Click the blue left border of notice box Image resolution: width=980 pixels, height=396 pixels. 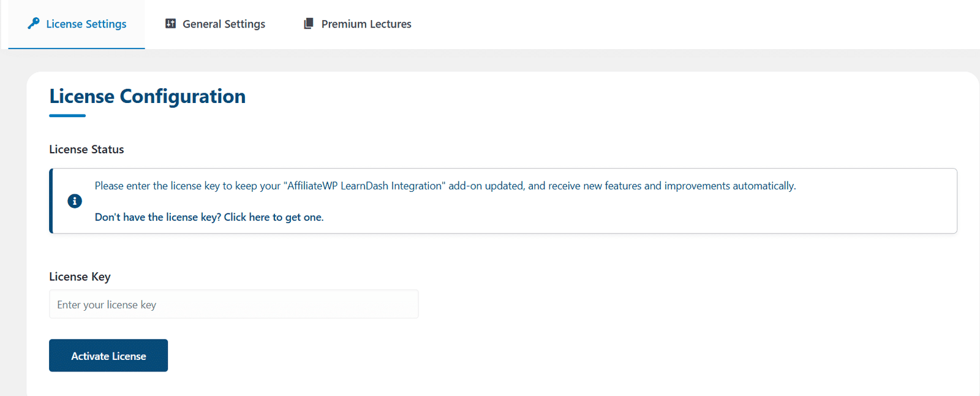point(51,201)
